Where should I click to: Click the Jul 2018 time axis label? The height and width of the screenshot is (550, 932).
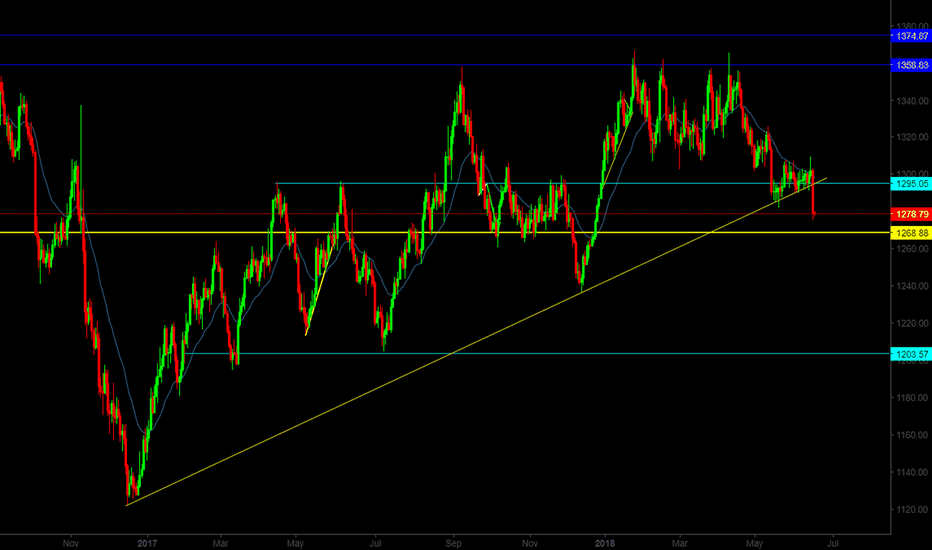pos(833,543)
